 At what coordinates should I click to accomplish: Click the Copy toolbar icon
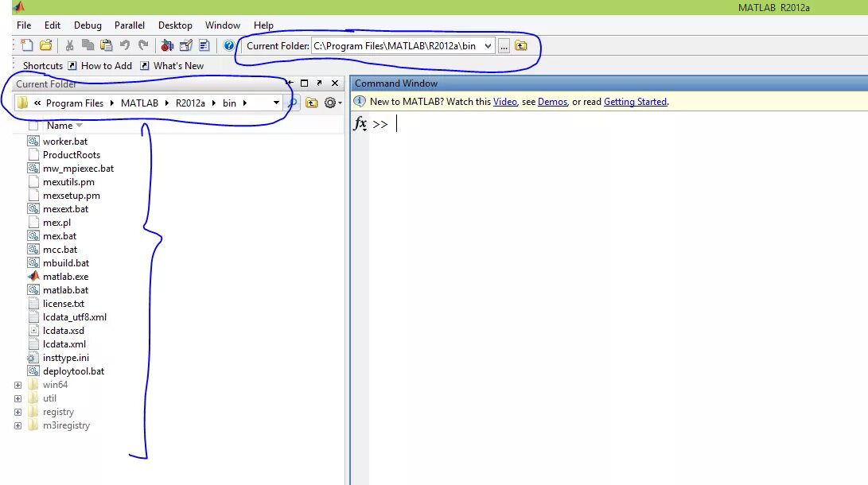click(88, 45)
